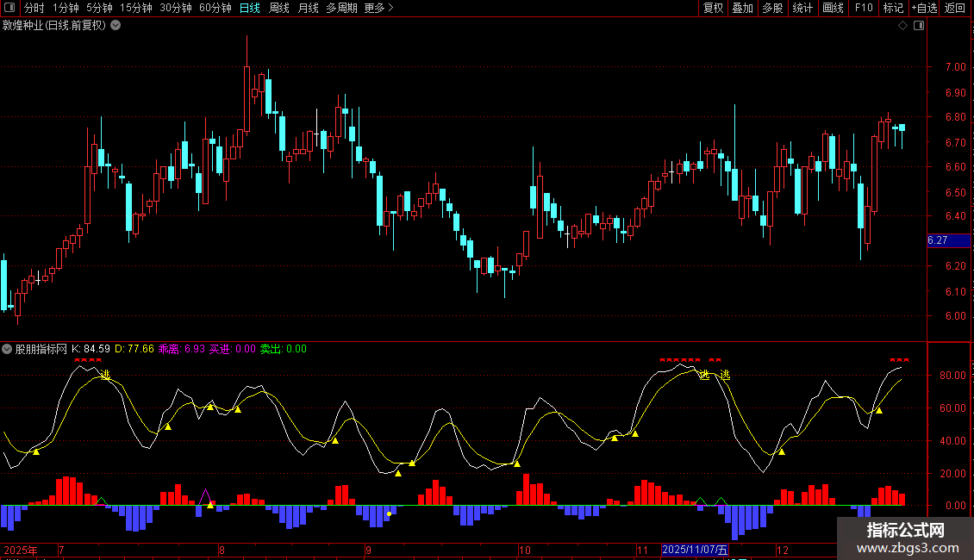Toggle the right side panel icon
The image size is (974, 560).
tap(919, 26)
